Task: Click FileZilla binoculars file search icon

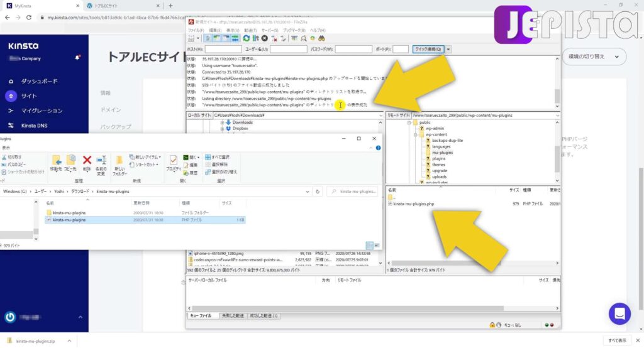Action: 321,38
